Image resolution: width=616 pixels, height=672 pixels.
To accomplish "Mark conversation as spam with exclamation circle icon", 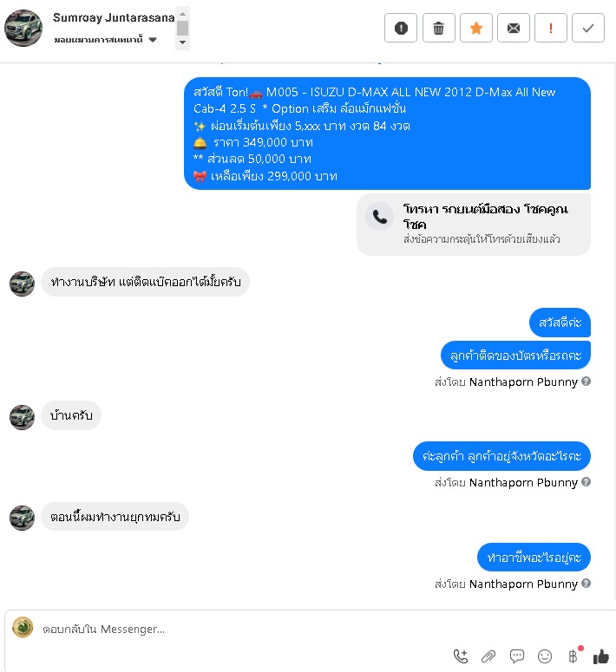I will pyautogui.click(x=401, y=29).
